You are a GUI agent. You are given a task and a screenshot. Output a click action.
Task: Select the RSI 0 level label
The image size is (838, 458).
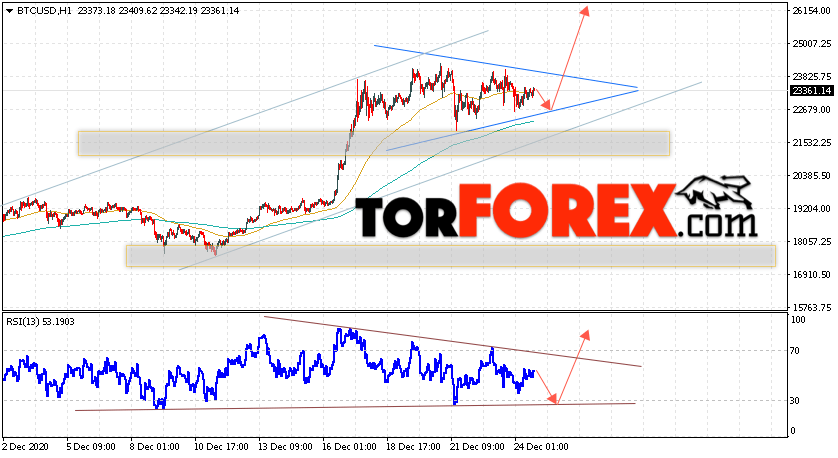[793, 431]
